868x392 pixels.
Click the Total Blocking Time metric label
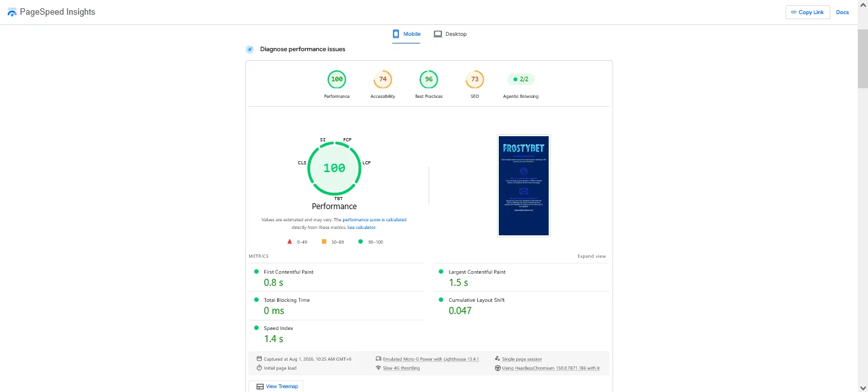[286, 300]
